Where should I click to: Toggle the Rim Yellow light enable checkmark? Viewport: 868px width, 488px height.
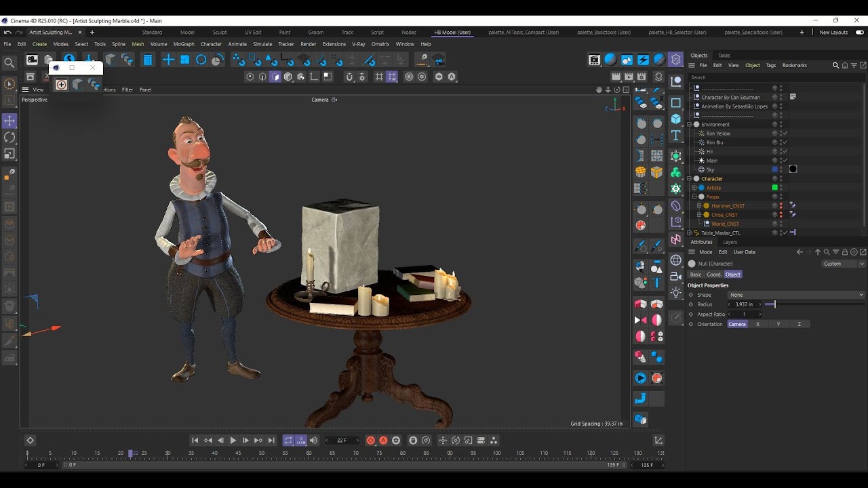(x=785, y=134)
